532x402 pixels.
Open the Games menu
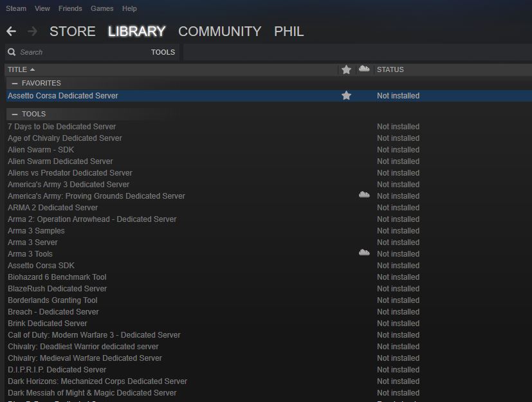click(102, 8)
